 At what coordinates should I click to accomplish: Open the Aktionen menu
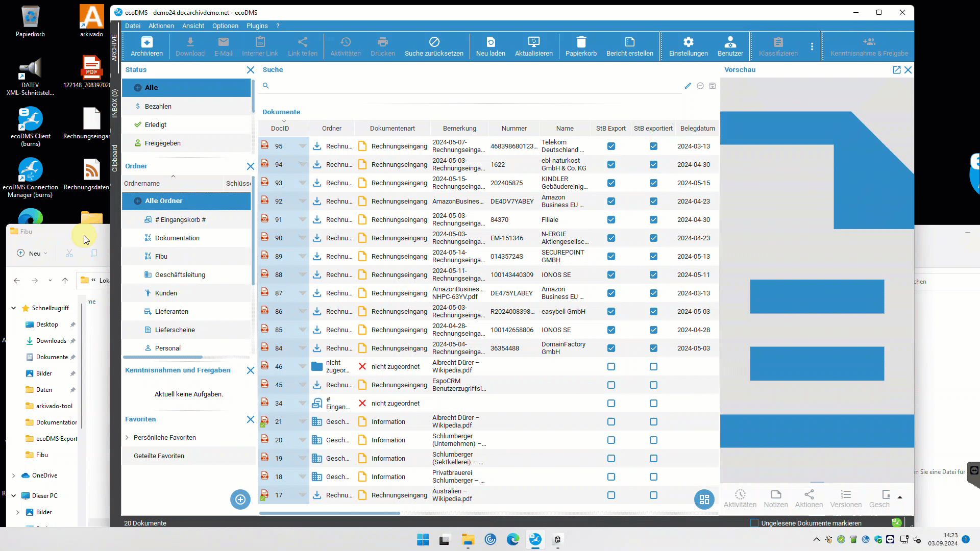[161, 26]
